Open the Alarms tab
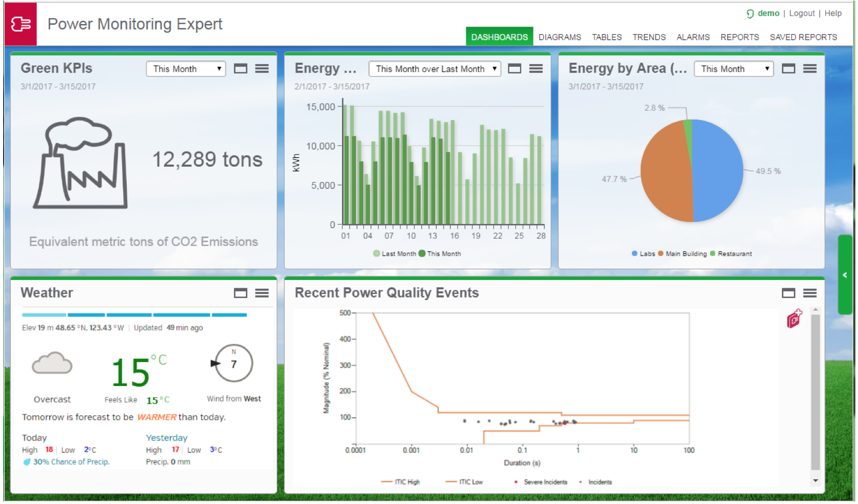The image size is (858, 504). tap(693, 37)
